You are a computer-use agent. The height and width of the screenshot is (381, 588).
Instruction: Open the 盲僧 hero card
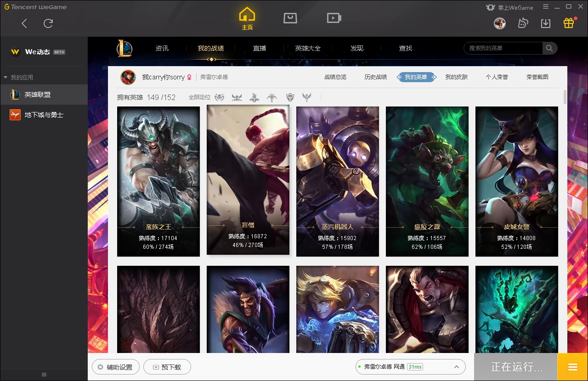pyautogui.click(x=248, y=179)
